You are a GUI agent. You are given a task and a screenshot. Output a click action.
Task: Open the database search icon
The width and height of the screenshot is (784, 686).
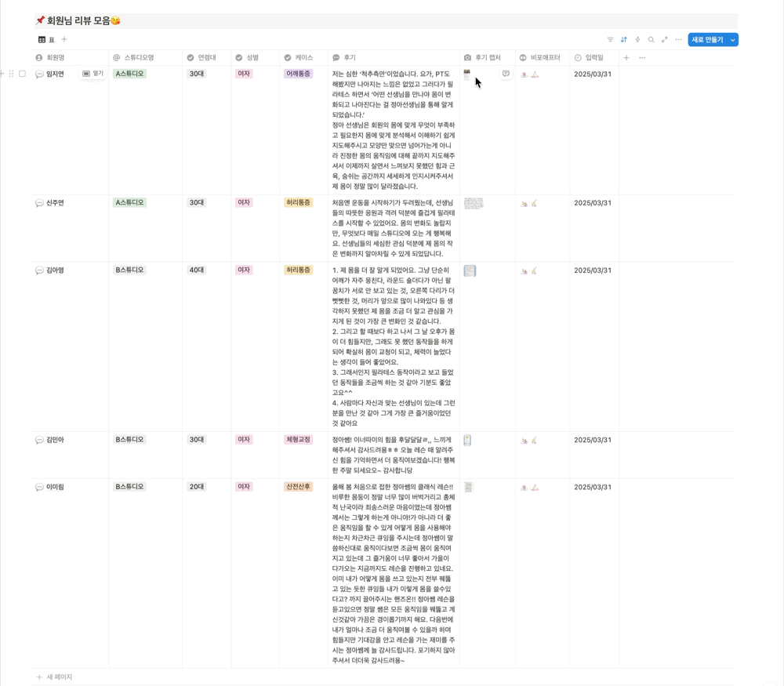pos(651,39)
